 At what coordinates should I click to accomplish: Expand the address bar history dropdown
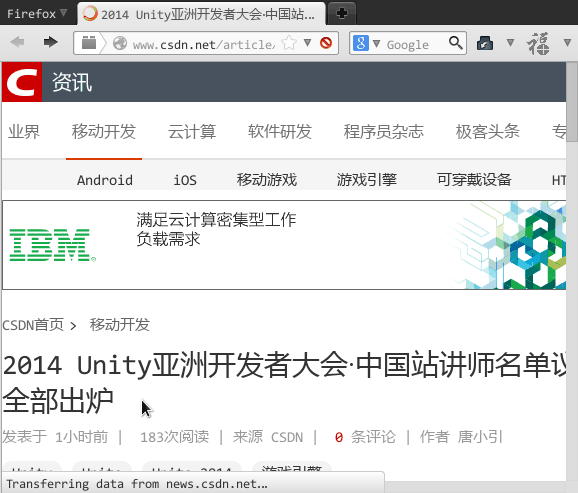(307, 43)
